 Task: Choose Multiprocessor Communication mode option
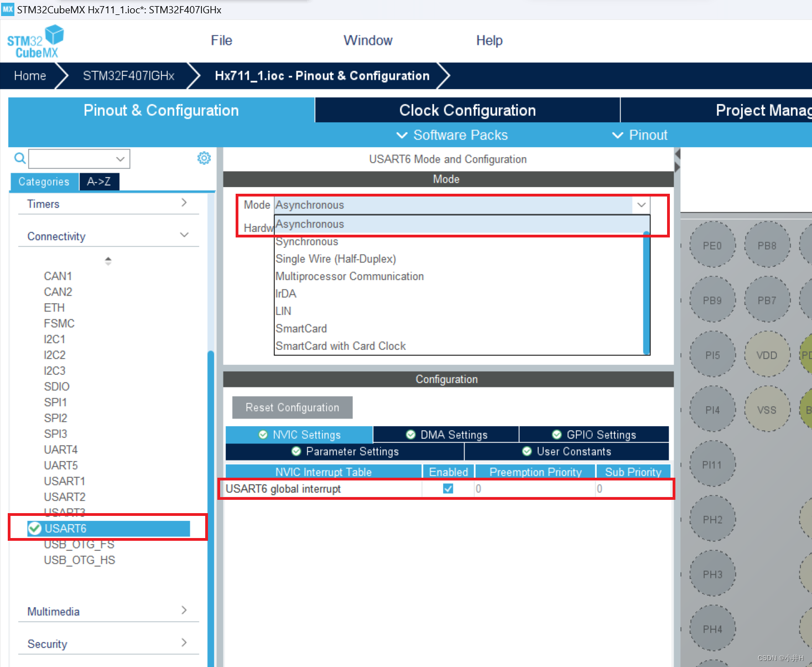tap(459, 276)
